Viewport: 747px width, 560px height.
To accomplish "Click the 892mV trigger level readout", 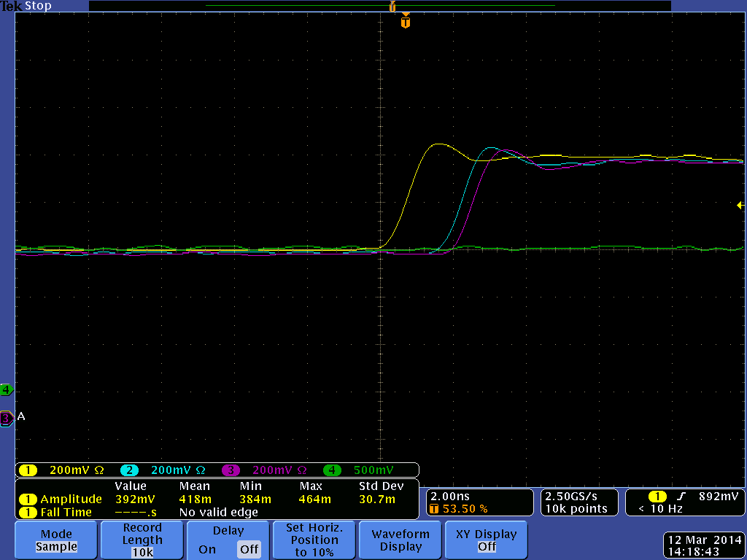I will (720, 496).
